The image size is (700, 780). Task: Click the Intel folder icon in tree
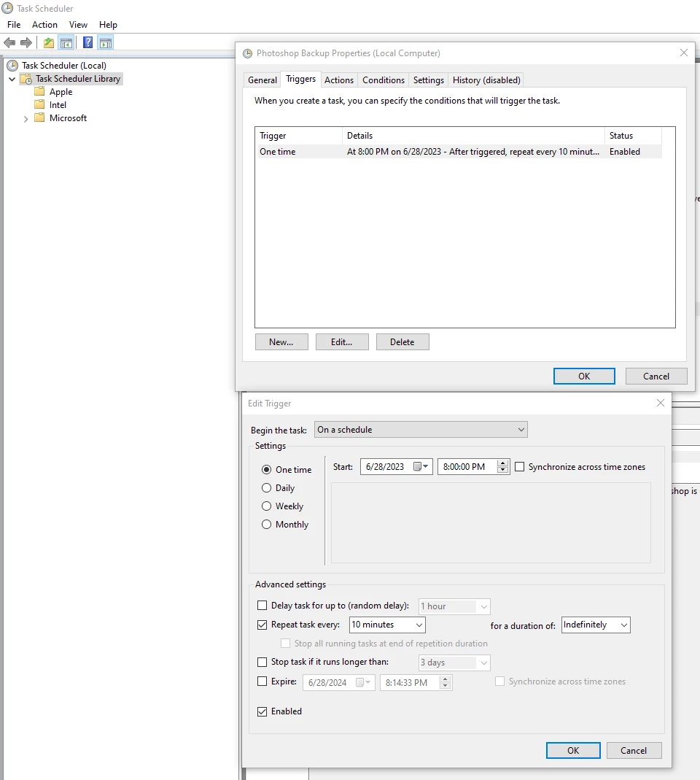(x=39, y=104)
